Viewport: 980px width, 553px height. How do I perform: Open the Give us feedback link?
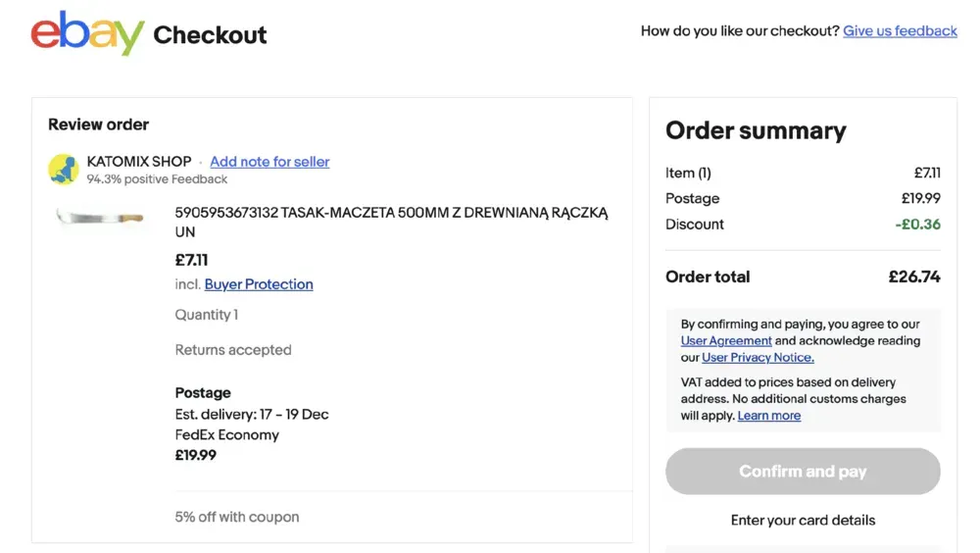click(x=900, y=30)
